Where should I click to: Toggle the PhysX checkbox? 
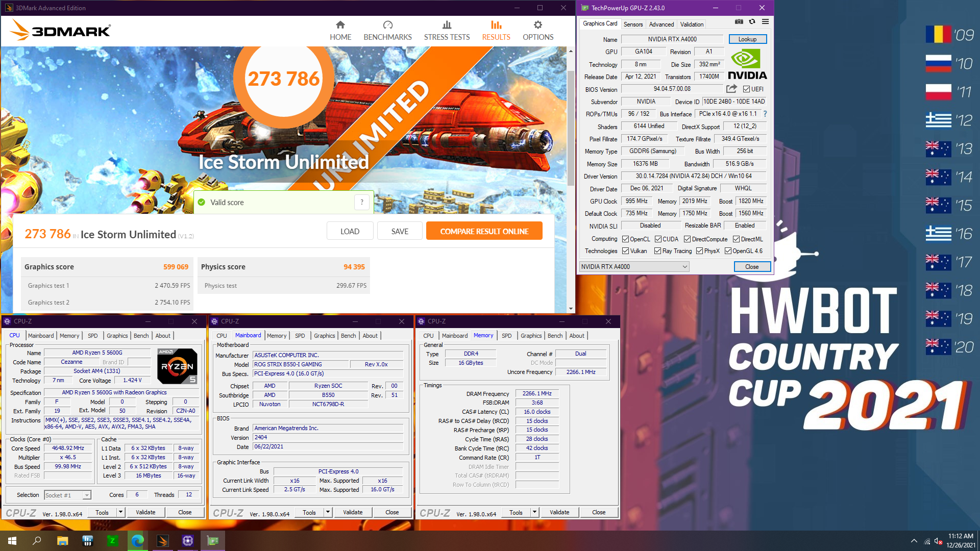pyautogui.click(x=699, y=251)
